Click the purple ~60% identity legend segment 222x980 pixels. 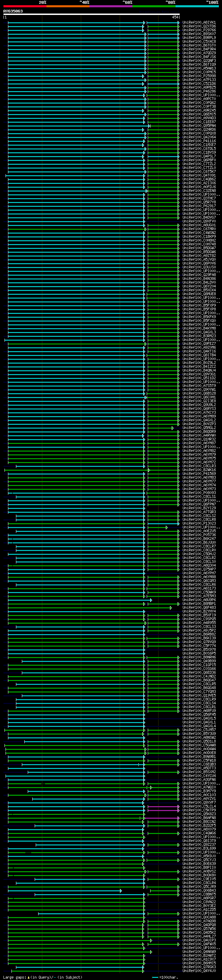(111, 7)
